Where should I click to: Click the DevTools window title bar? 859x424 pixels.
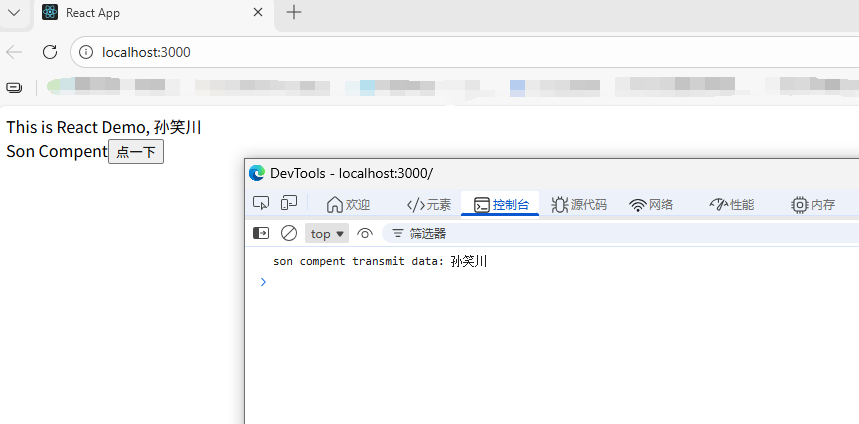[x=552, y=173]
